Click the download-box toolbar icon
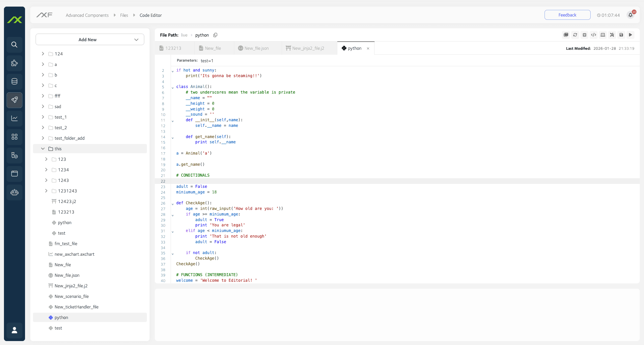This screenshot has height=345, width=644. point(584,35)
